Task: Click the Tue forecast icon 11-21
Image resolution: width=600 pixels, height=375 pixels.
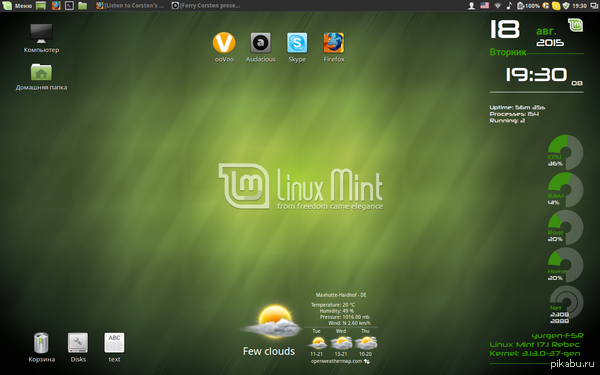Action: 318,342
